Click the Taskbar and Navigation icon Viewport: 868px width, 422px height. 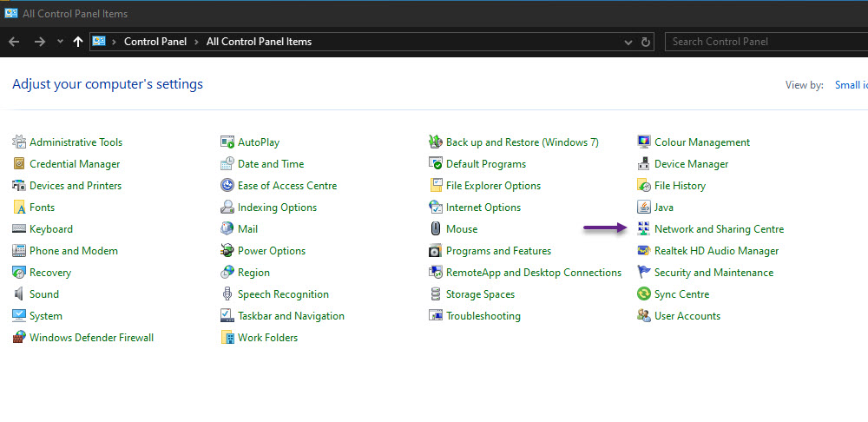(227, 316)
